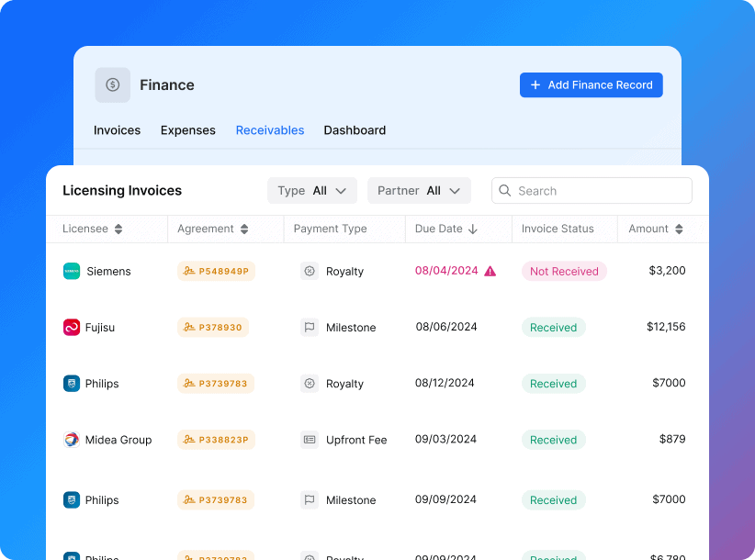Click the Not Received status badge
Image resolution: width=755 pixels, height=560 pixels.
(x=564, y=271)
